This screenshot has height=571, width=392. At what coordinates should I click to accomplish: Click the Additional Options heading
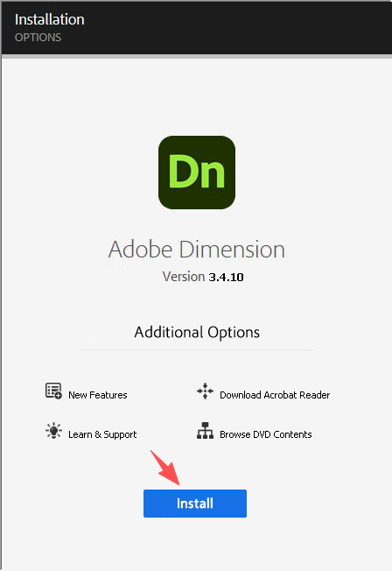tap(197, 332)
